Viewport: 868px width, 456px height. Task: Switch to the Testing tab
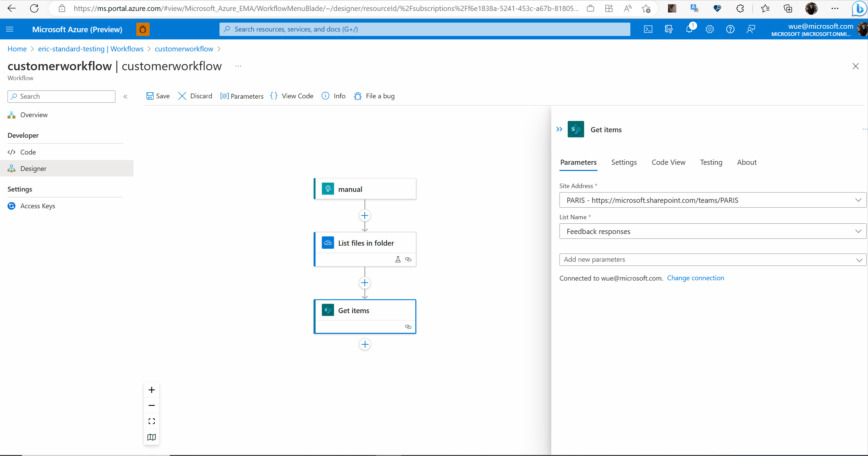tap(711, 162)
